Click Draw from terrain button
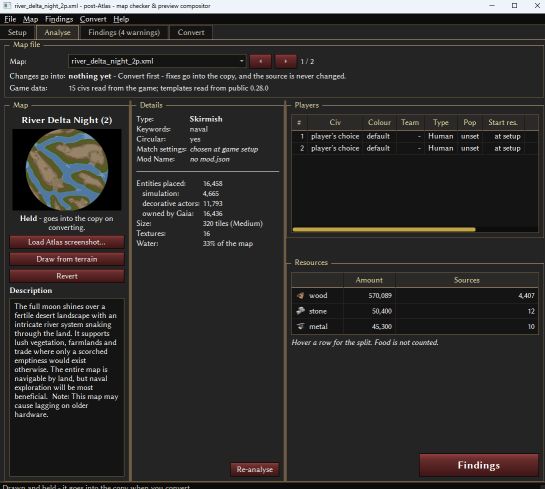 point(67,259)
